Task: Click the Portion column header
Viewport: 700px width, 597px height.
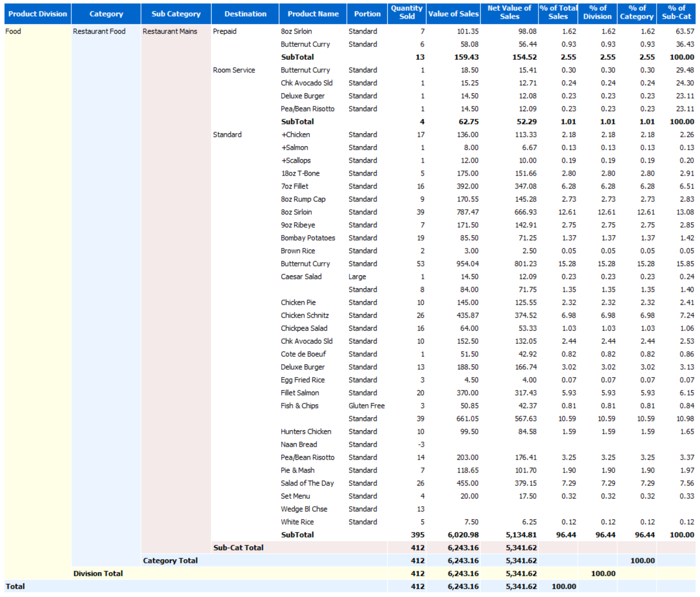Action: pyautogui.click(x=367, y=14)
